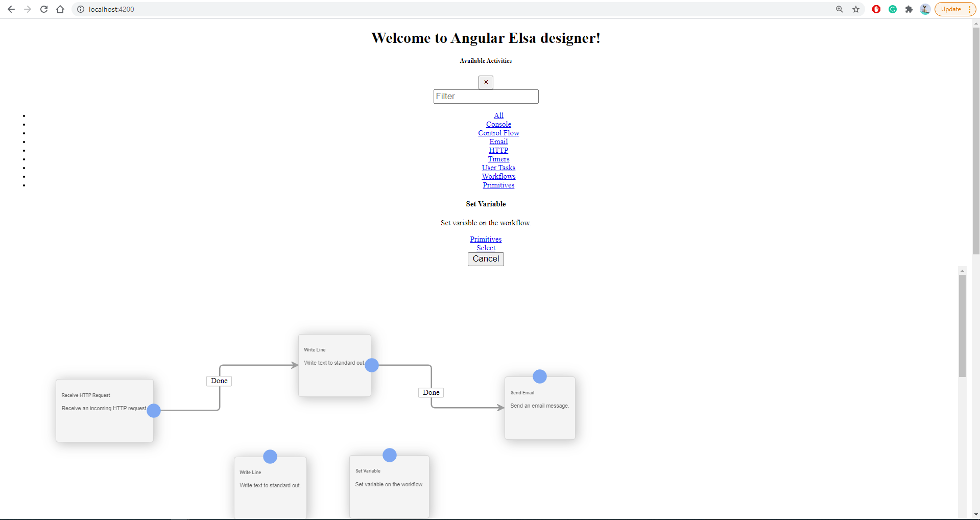The height and width of the screenshot is (520, 980).
Task: Reload the current page
Action: [x=44, y=9]
